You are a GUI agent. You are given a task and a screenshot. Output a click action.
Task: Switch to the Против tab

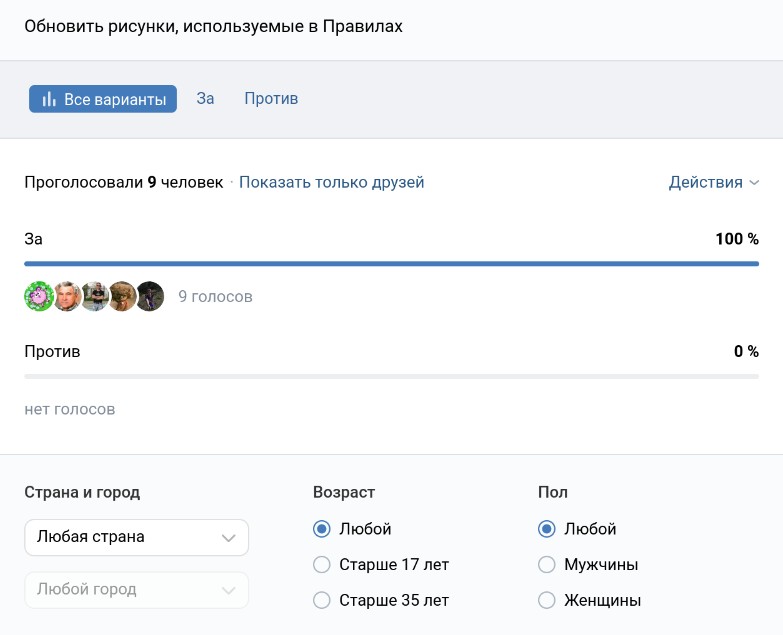pyautogui.click(x=271, y=99)
